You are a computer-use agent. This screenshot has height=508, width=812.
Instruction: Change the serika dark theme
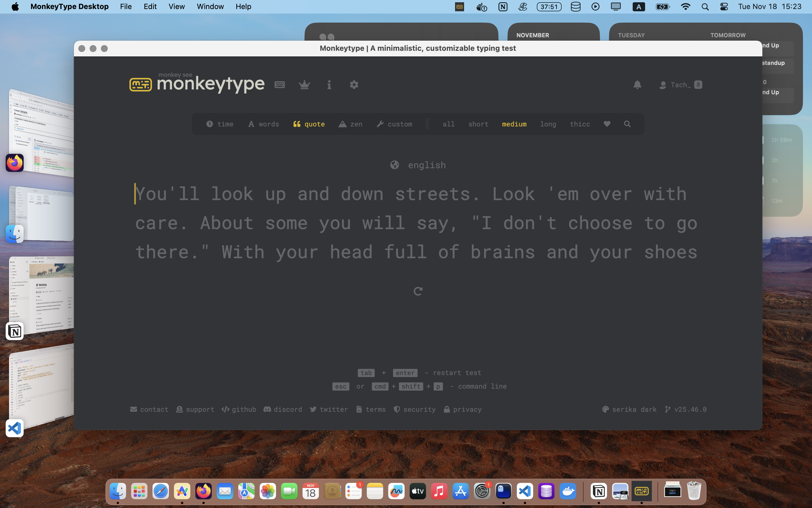tap(629, 409)
